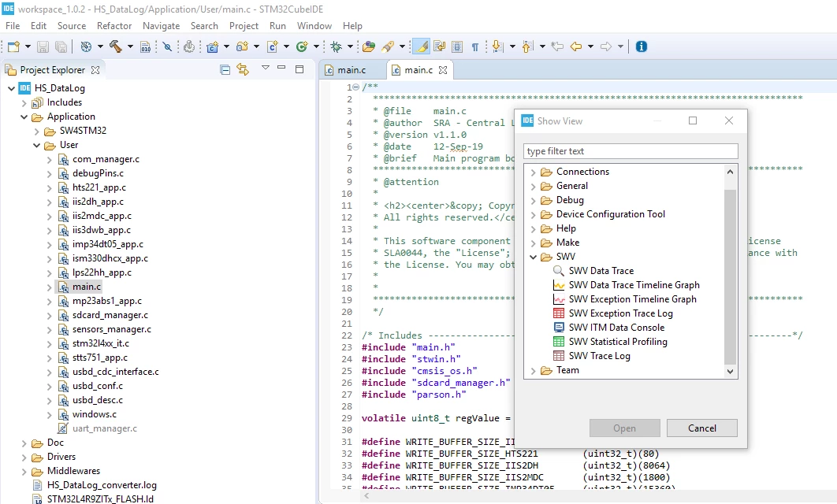
Task: Toggle Mark Occurrences highlighter icon
Action: point(421,47)
